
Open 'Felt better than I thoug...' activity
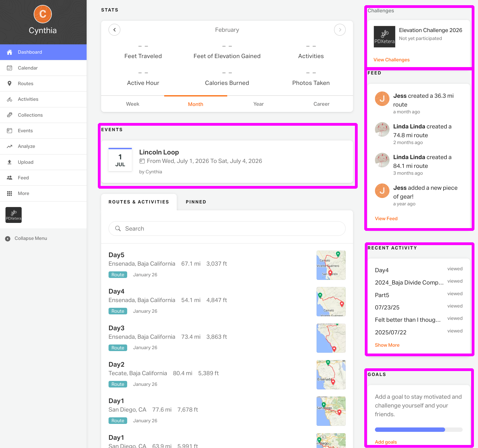408,320
